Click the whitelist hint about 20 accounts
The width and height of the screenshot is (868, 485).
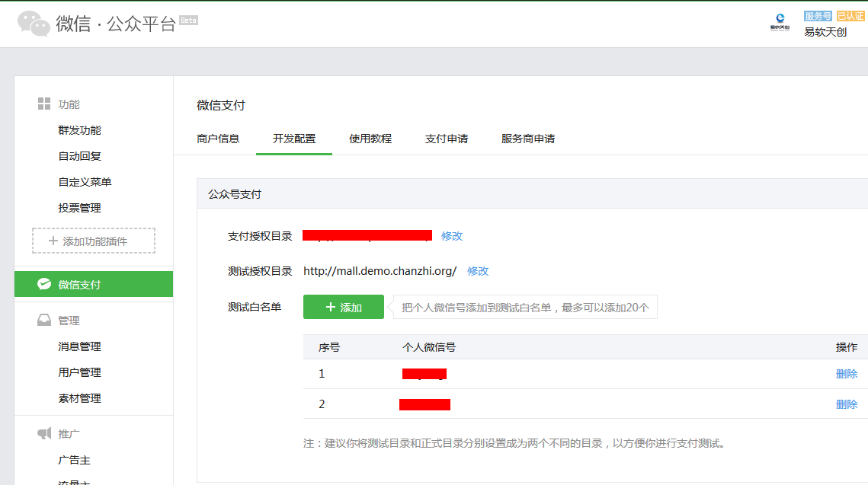tap(525, 308)
